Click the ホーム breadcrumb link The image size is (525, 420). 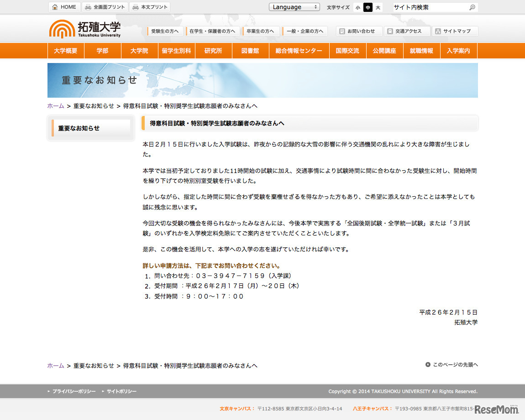55,105
